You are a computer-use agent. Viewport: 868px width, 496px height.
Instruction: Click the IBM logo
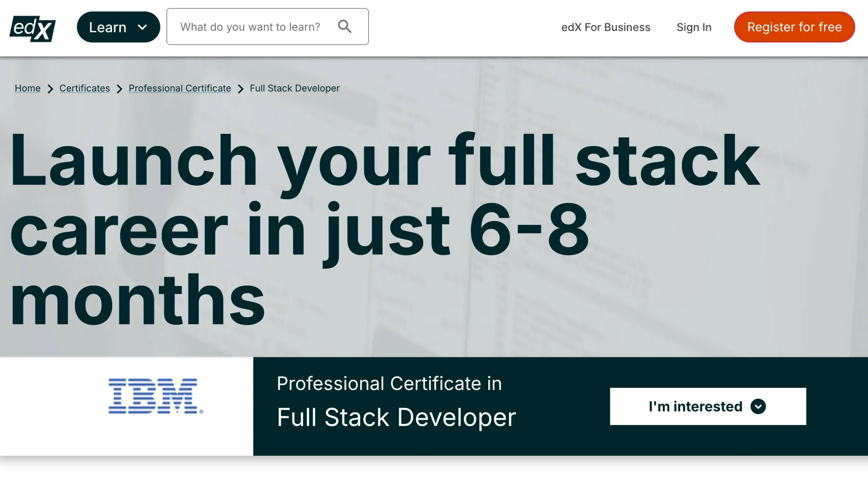click(x=156, y=396)
